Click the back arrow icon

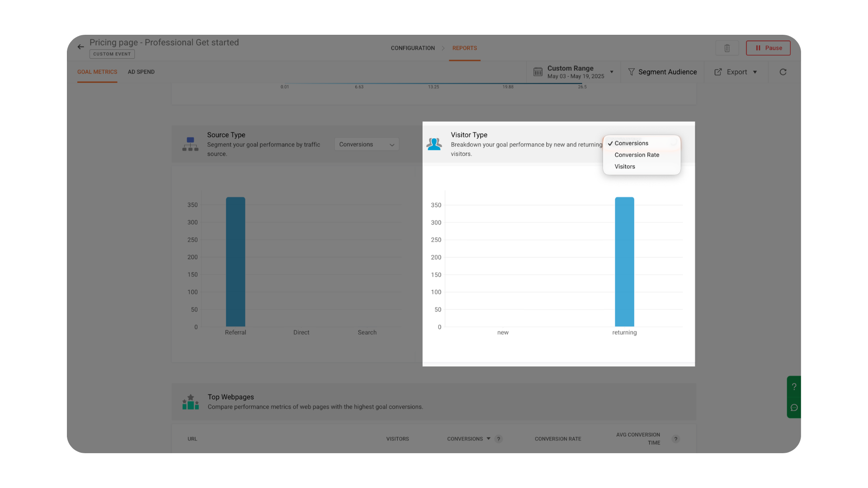click(x=80, y=47)
